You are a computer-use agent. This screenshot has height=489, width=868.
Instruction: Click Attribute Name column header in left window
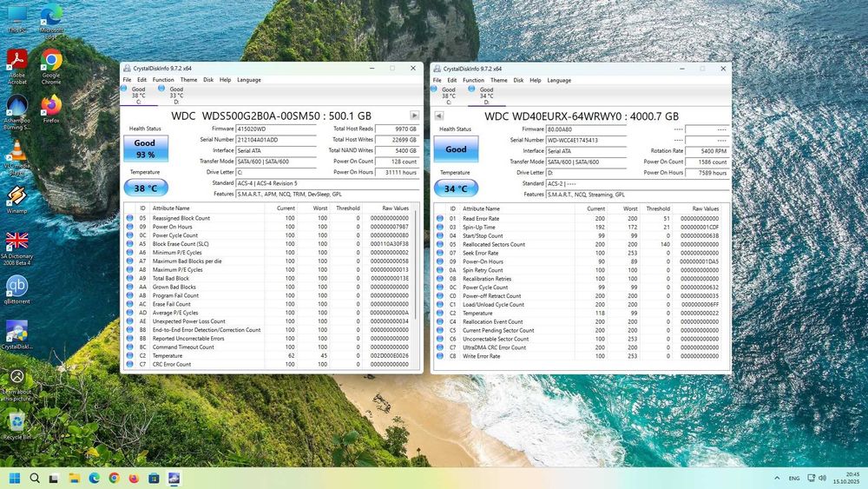point(207,208)
